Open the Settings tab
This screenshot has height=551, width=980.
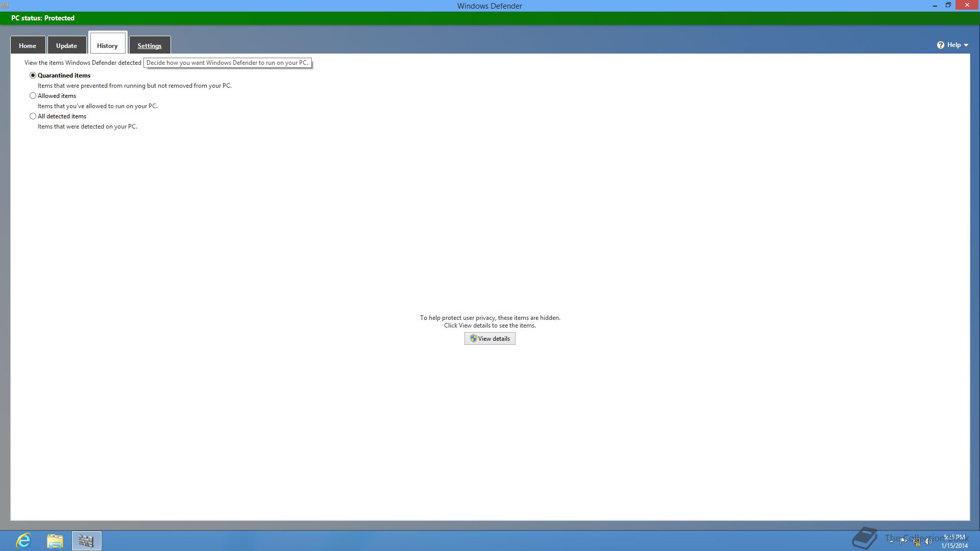pyautogui.click(x=150, y=45)
